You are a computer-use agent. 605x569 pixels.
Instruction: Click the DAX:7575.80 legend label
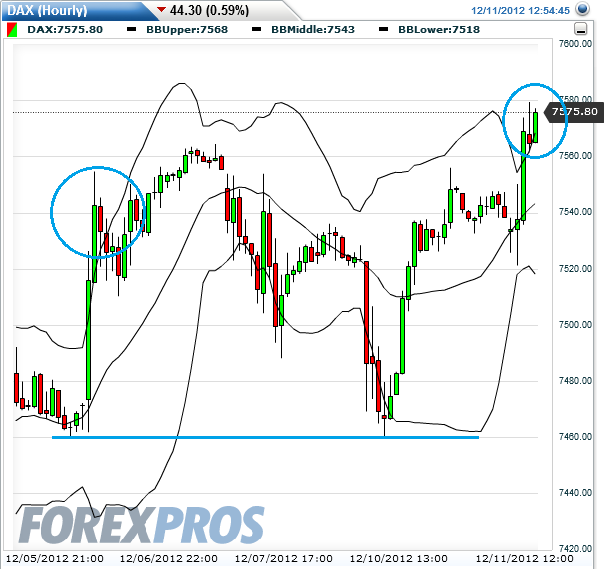pos(65,30)
